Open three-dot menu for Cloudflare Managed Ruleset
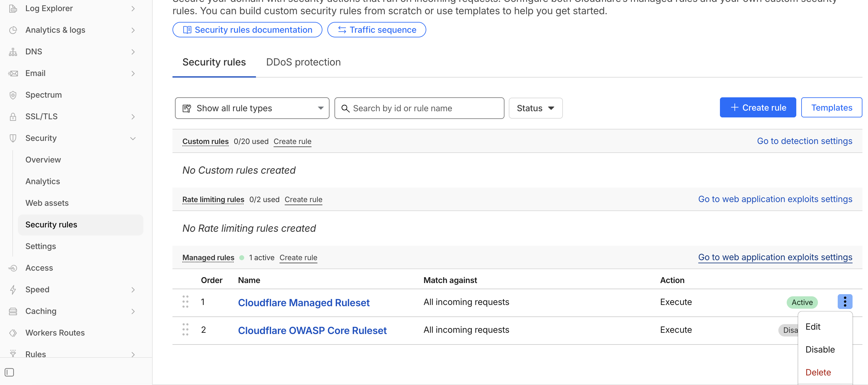Screen dimensions: 868x385 [845, 302]
